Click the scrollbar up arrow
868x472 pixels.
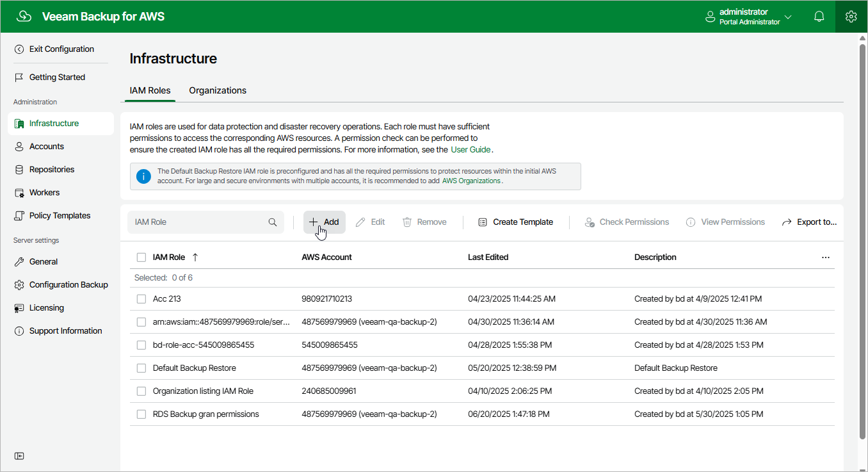862,38
